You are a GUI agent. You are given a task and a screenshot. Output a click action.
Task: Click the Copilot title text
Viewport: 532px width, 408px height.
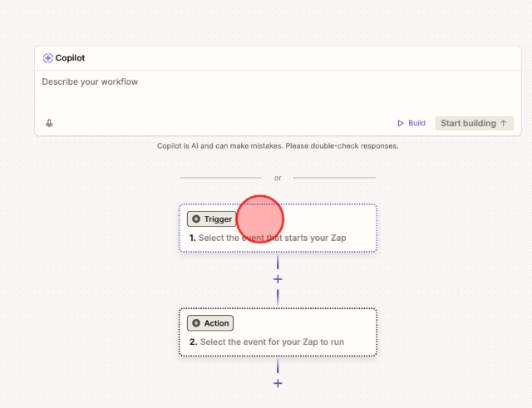click(x=70, y=58)
